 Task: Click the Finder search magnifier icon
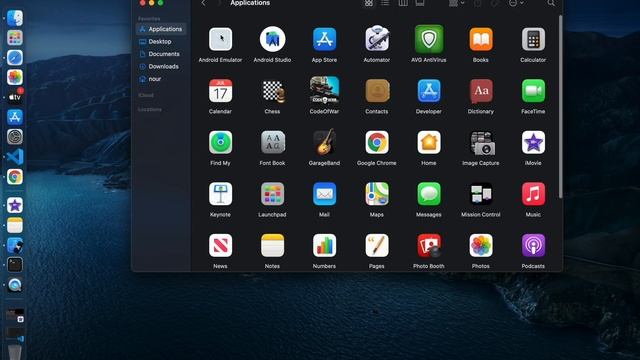[551, 3]
